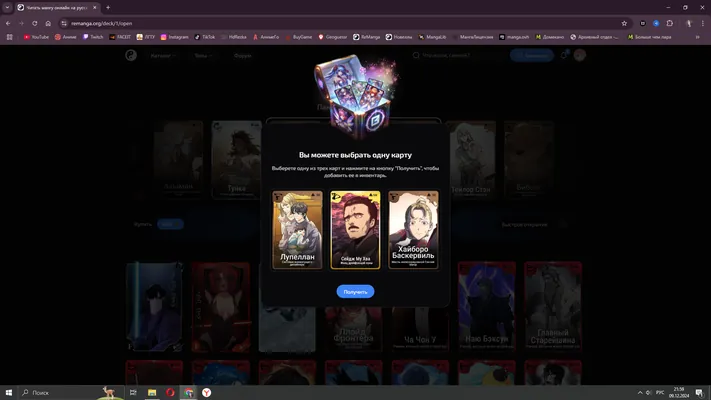The height and width of the screenshot is (400, 711).
Task: Click the Получить button
Action: 355,292
